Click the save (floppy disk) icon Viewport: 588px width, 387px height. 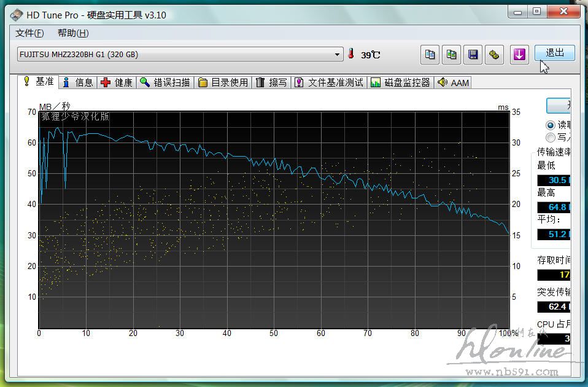[x=473, y=55]
